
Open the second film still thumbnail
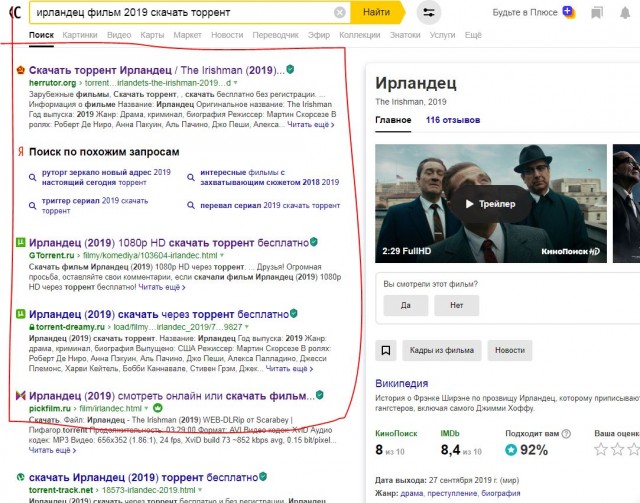626,203
